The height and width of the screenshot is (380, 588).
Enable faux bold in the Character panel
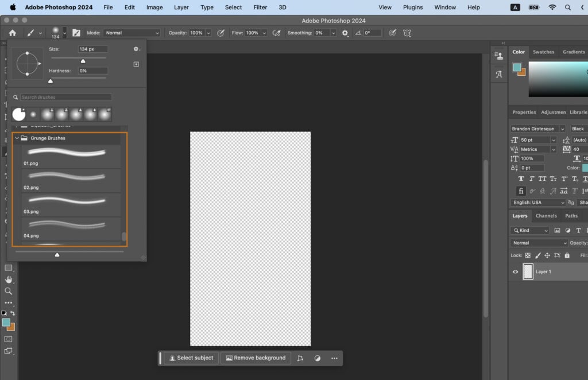pos(521,179)
